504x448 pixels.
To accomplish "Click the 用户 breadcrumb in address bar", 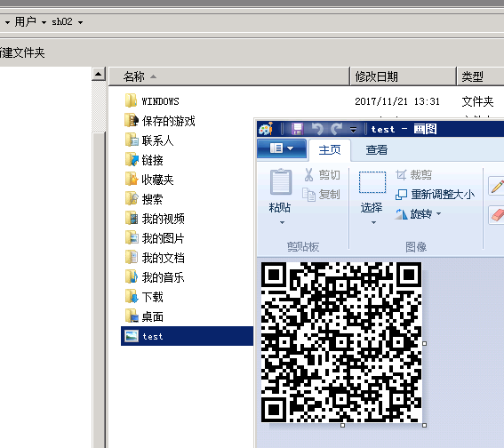I will click(x=26, y=22).
